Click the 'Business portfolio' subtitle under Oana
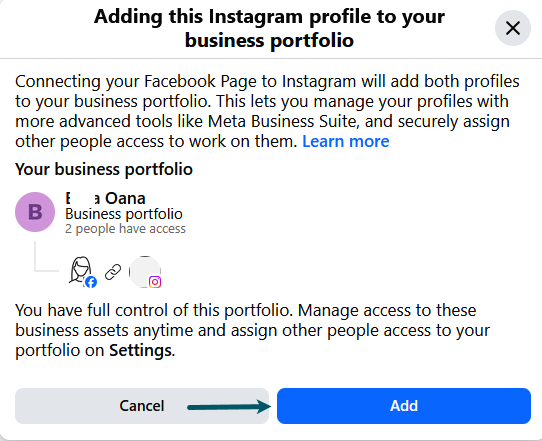This screenshot has width=542, height=441. coord(124,214)
